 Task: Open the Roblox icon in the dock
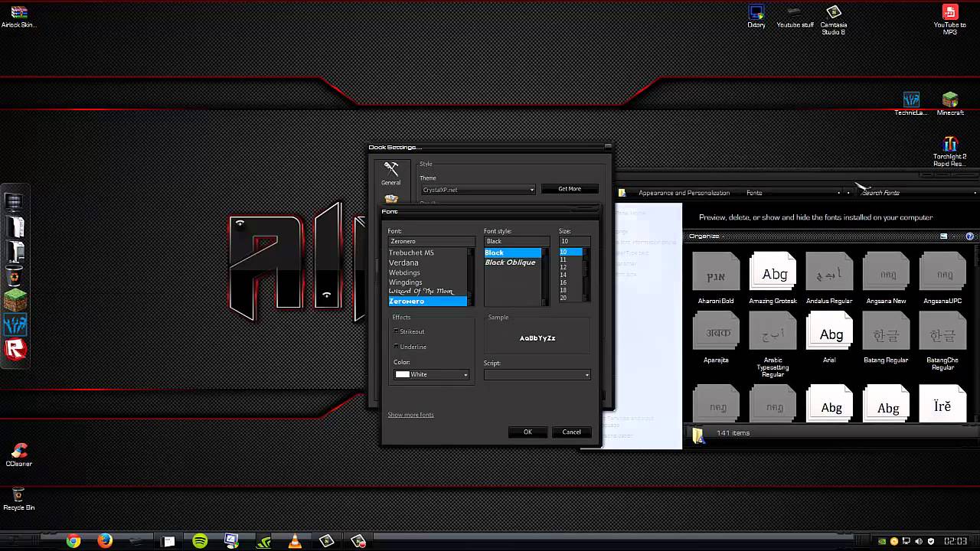(15, 349)
